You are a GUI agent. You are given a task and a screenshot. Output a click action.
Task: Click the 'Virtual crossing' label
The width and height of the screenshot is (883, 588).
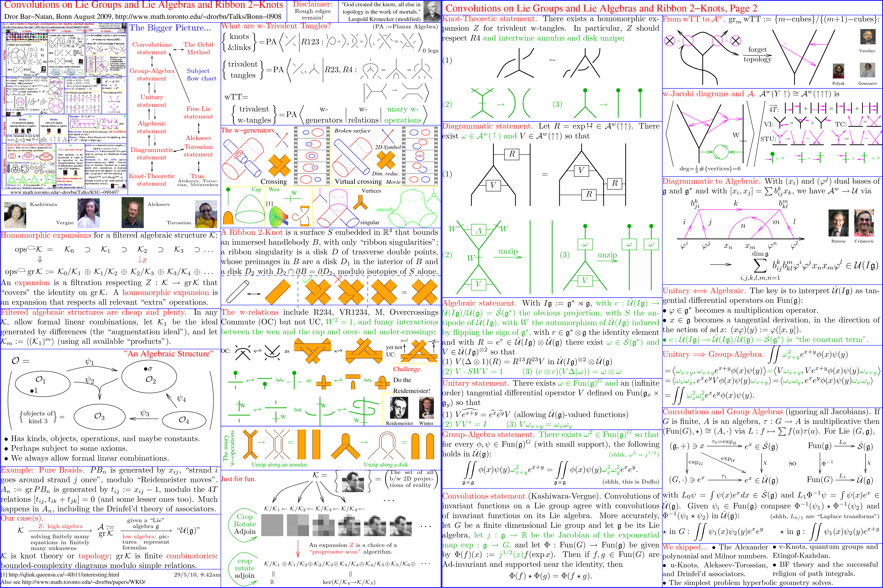click(x=358, y=182)
